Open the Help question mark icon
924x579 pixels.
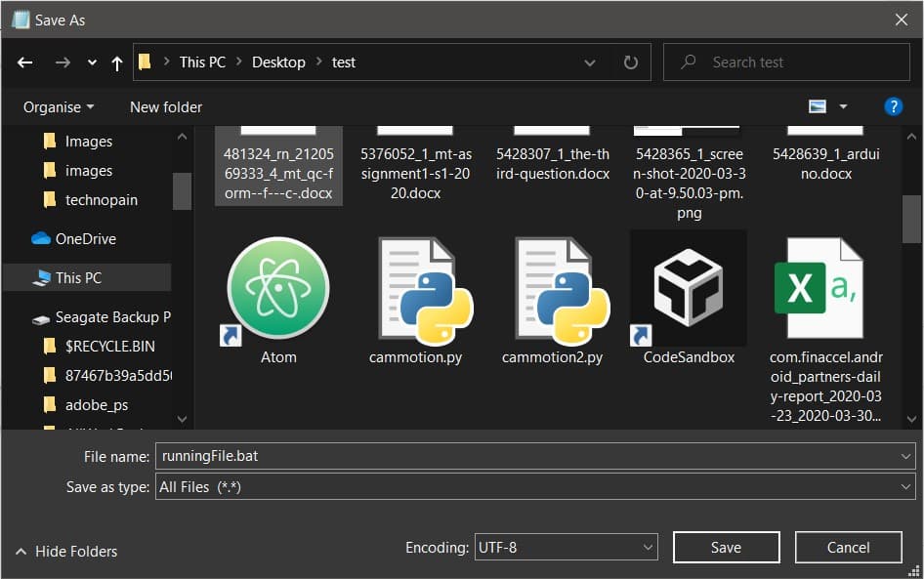click(893, 106)
